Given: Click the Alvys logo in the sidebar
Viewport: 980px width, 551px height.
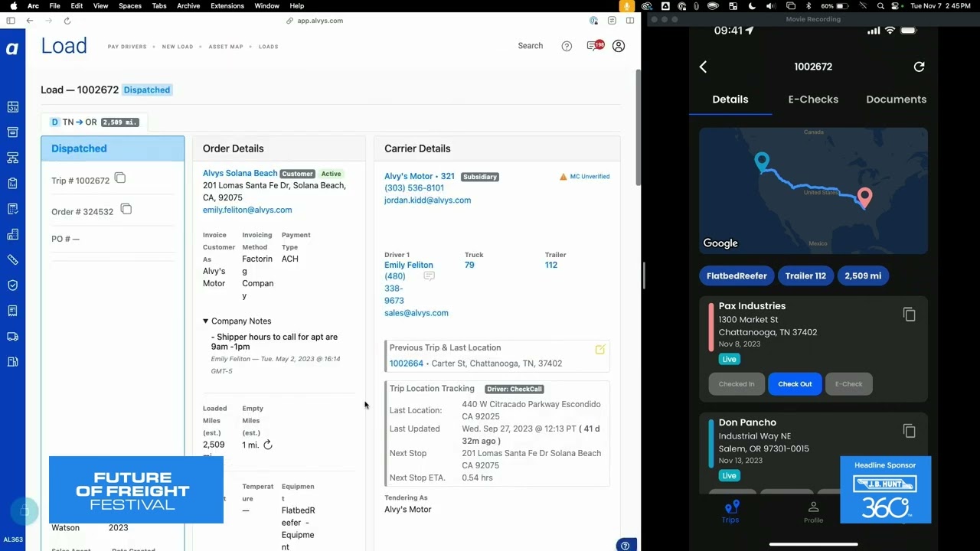Looking at the screenshot, I should point(12,49).
